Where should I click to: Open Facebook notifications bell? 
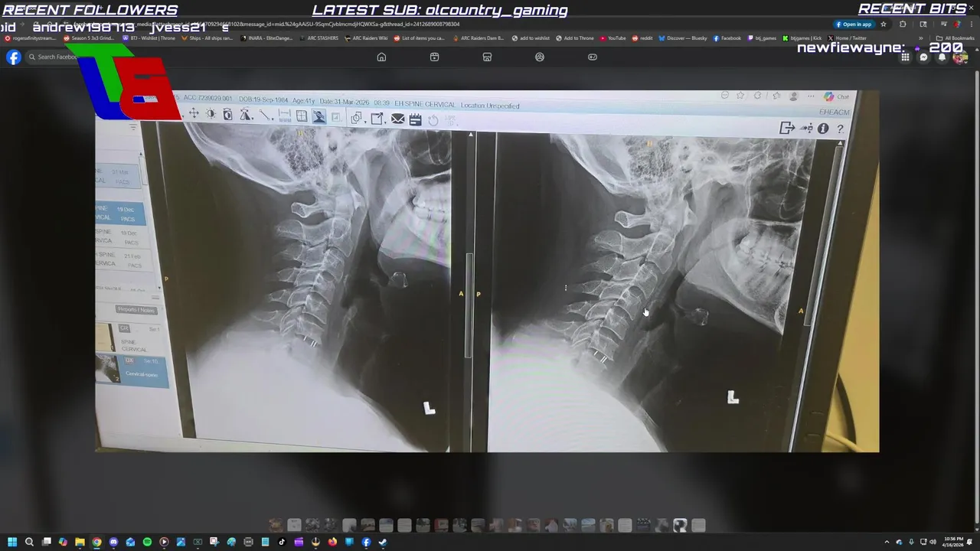pos(942,57)
